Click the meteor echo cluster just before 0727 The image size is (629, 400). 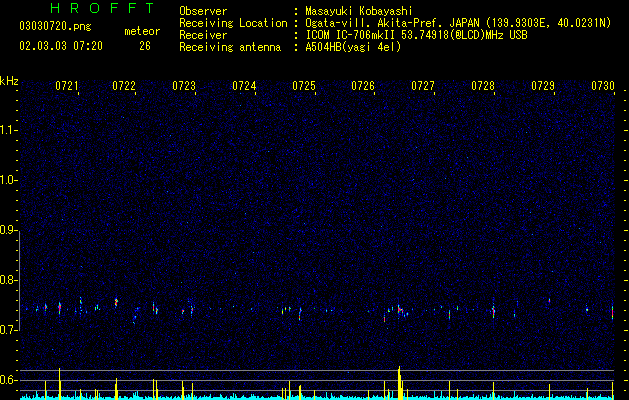399,310
